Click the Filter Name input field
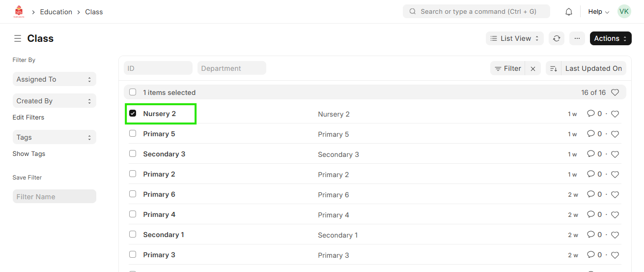644x272 pixels. [54, 197]
